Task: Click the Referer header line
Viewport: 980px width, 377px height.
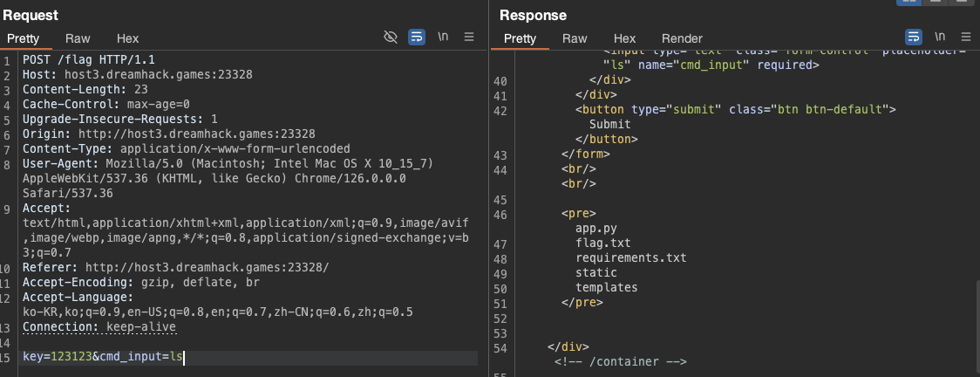Action: coord(175,268)
